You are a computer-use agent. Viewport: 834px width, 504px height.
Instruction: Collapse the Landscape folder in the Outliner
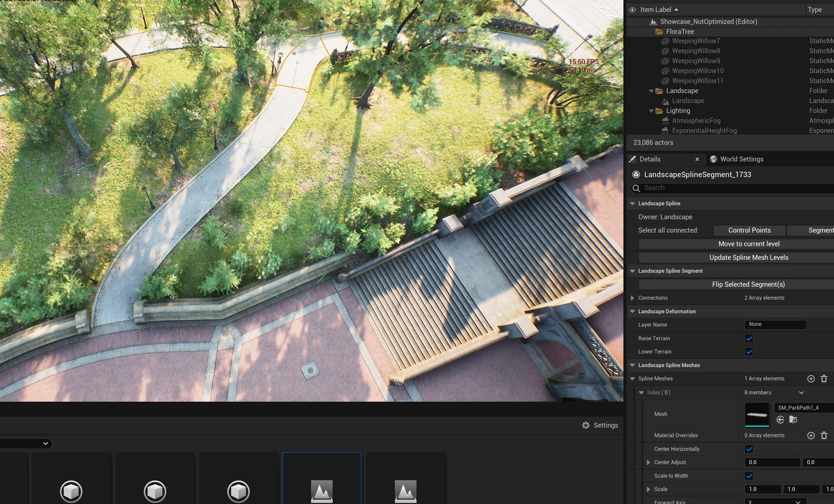click(x=651, y=91)
